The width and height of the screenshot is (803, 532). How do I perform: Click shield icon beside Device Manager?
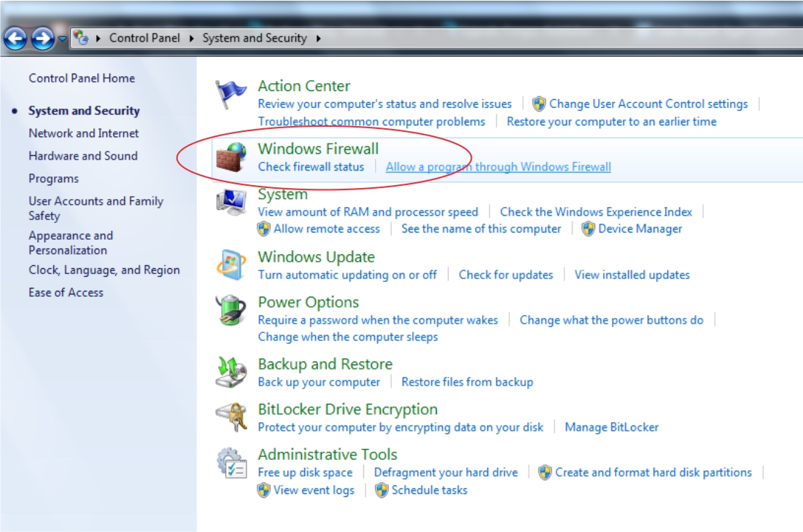[589, 229]
